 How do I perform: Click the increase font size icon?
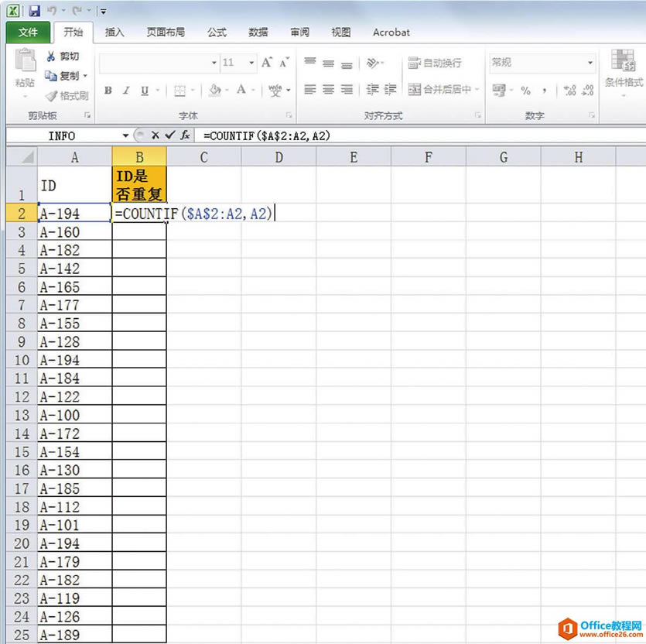coord(267,62)
